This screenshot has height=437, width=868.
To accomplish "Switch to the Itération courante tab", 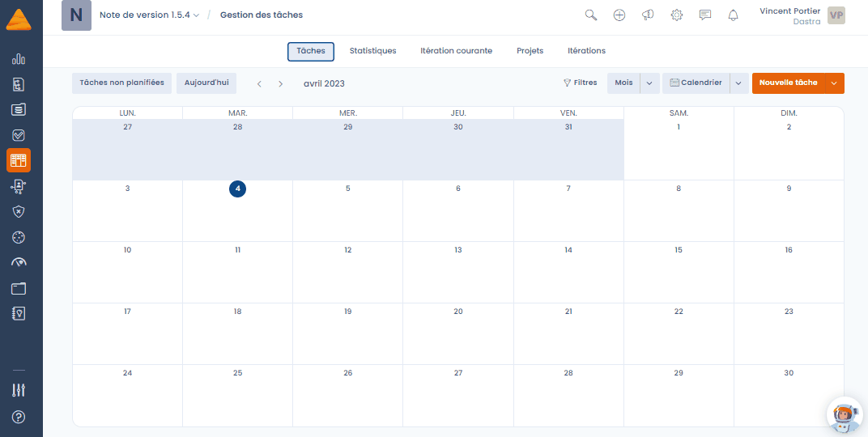I will pos(456,51).
